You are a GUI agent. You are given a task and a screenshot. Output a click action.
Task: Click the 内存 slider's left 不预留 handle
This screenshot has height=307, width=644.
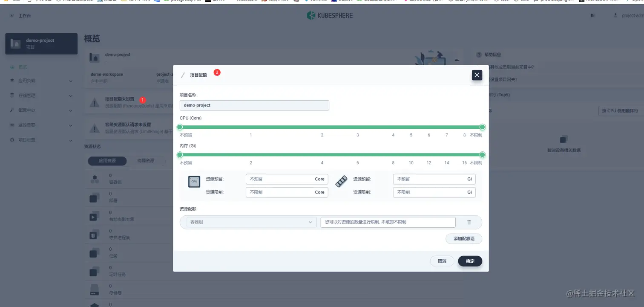coord(180,155)
